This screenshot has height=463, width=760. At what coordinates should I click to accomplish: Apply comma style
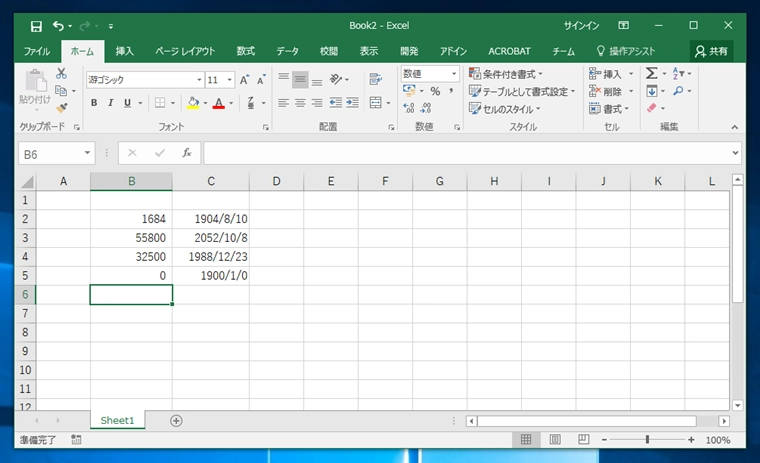pos(451,91)
